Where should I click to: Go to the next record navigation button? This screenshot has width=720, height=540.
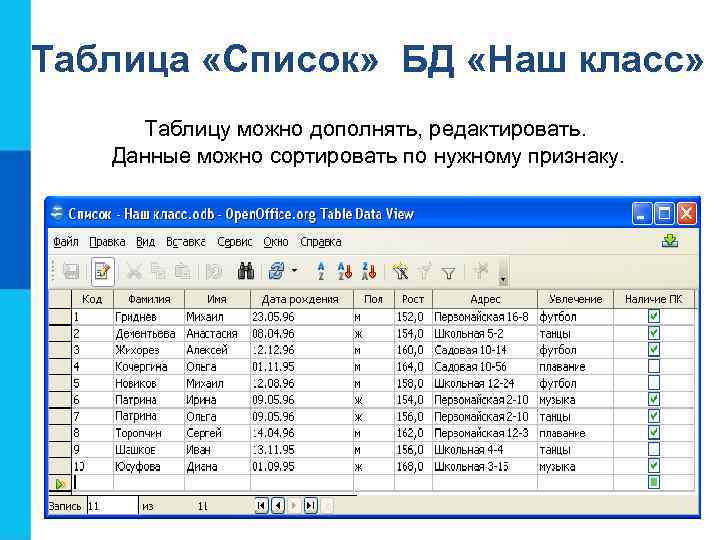point(294,506)
